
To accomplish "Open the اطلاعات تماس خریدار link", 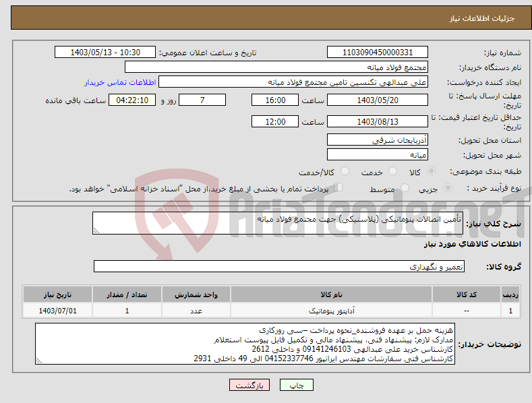I will pyautogui.click(x=120, y=82).
